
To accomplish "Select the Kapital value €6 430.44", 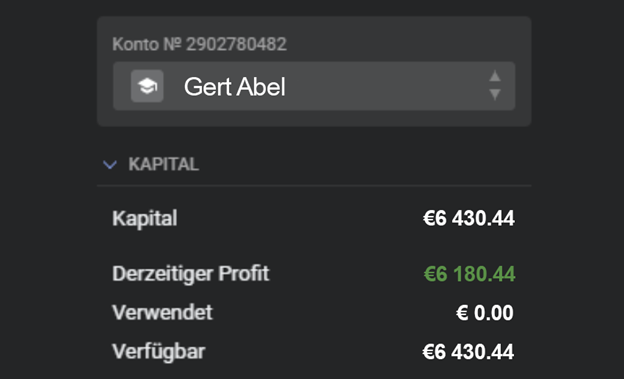I will click(468, 218).
